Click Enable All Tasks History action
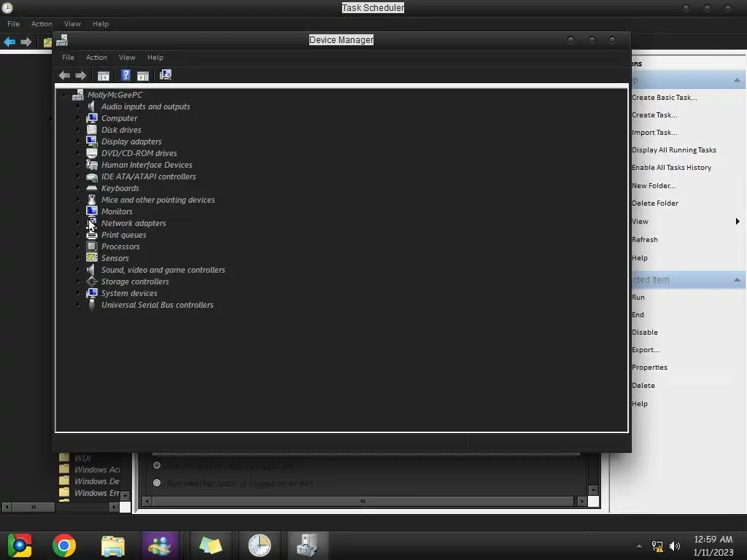 [x=671, y=168]
